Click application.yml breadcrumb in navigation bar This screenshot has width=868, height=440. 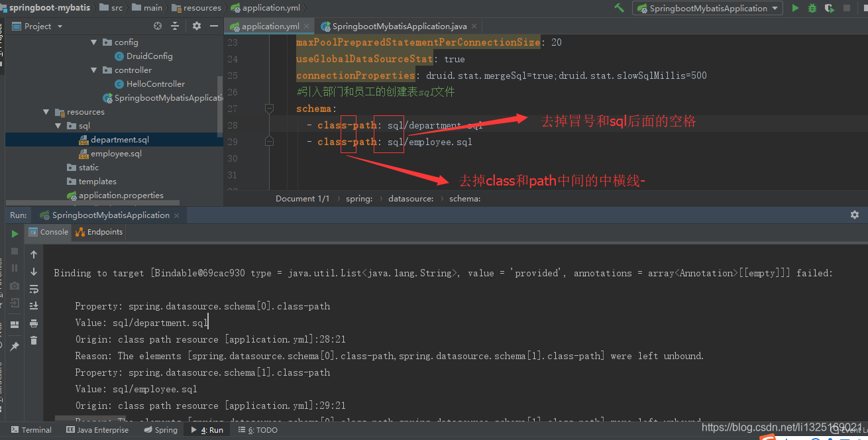[x=265, y=7]
